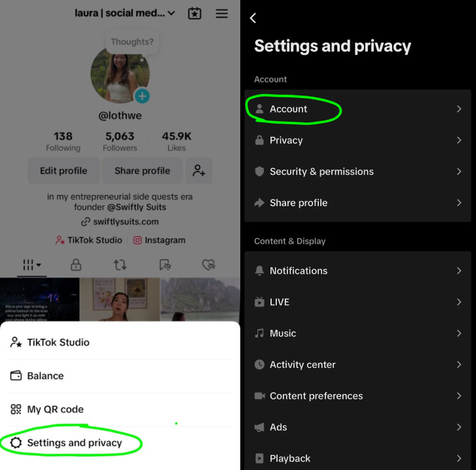The image size is (476, 470).
Task: Show the liked videos heart tab
Action: [x=208, y=265]
